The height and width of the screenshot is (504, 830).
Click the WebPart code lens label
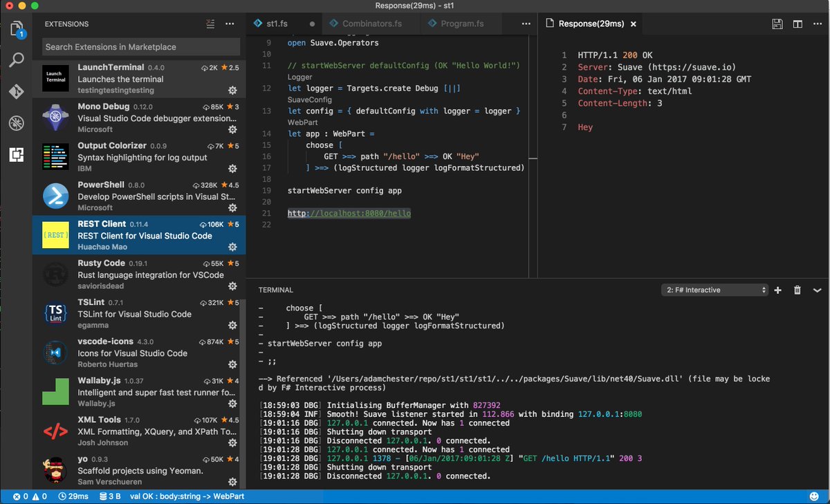[x=303, y=122]
